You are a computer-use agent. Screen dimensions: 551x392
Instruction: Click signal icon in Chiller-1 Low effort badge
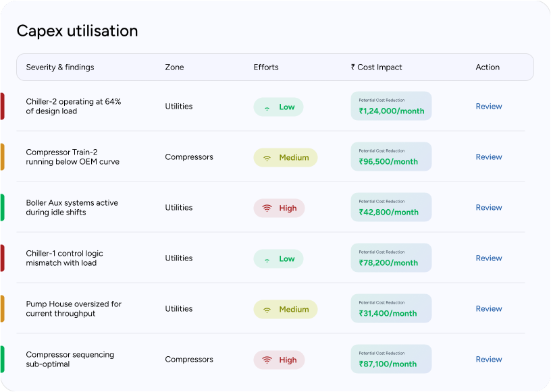tap(267, 259)
